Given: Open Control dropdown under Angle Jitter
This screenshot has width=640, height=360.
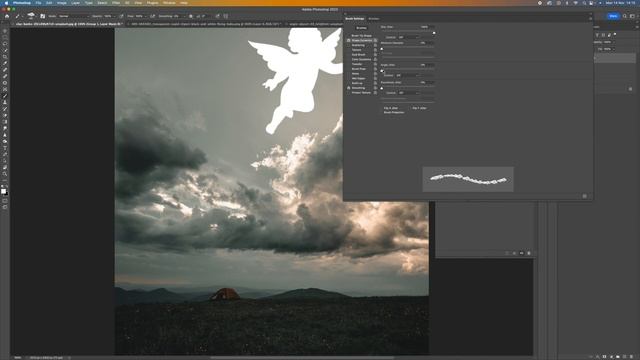Looking at the screenshot, I should [x=407, y=76].
